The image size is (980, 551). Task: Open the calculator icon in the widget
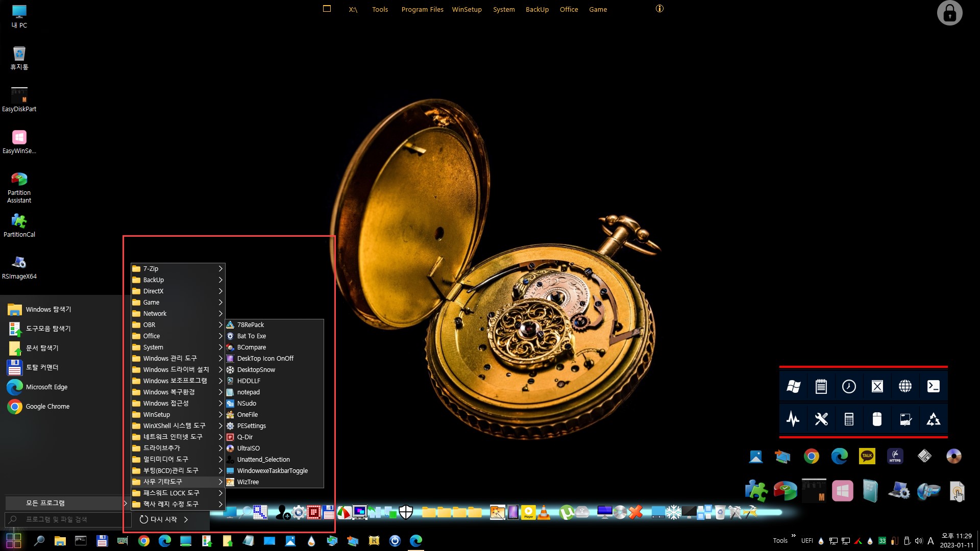click(x=849, y=419)
